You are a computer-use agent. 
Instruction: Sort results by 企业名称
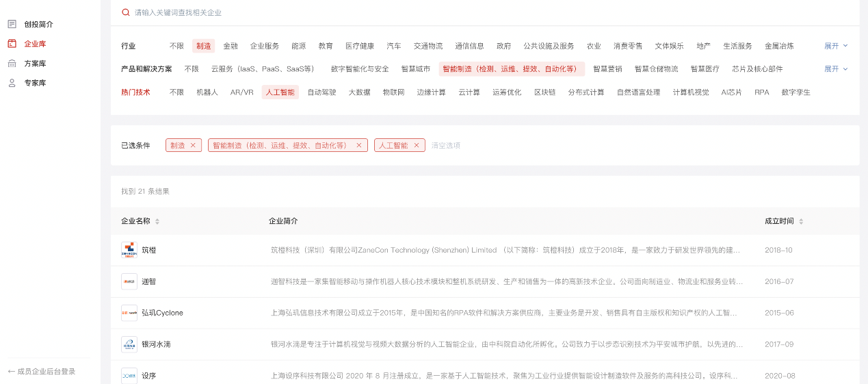(x=157, y=221)
